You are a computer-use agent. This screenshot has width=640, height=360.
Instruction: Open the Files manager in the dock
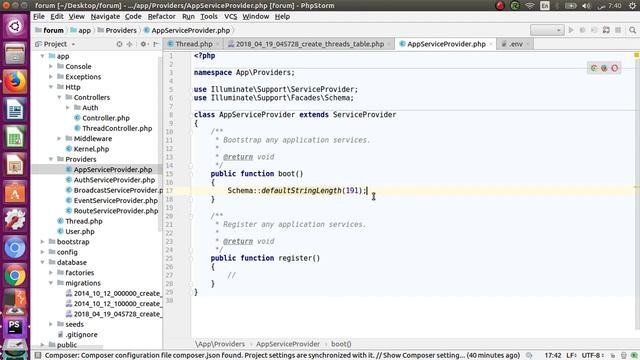tap(15, 54)
